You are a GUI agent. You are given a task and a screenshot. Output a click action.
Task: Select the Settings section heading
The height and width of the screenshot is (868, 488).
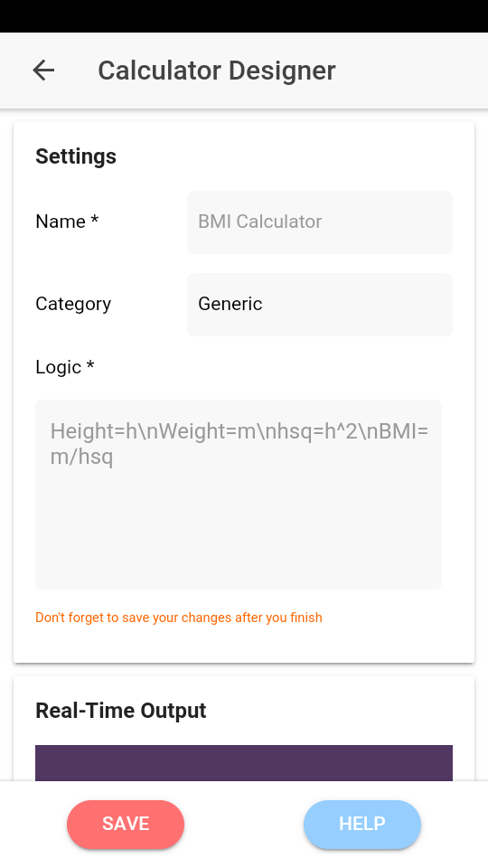click(x=76, y=156)
